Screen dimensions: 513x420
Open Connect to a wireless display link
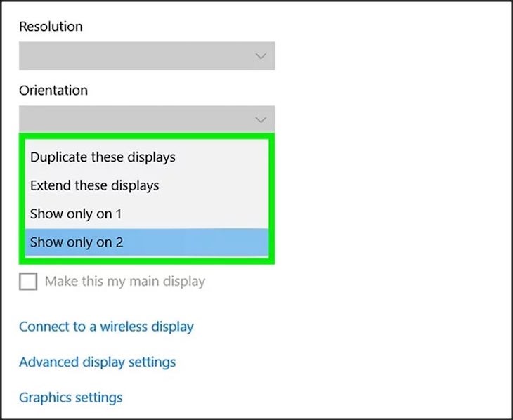(x=106, y=327)
